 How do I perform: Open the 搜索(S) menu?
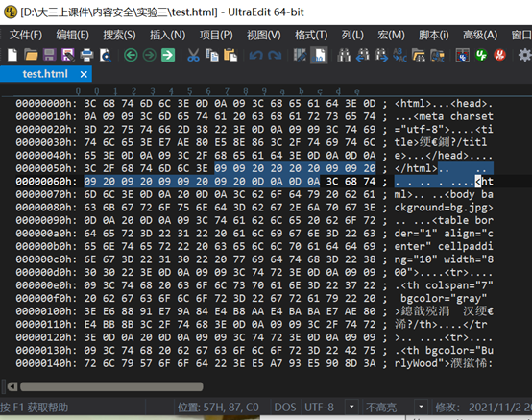[x=119, y=35]
